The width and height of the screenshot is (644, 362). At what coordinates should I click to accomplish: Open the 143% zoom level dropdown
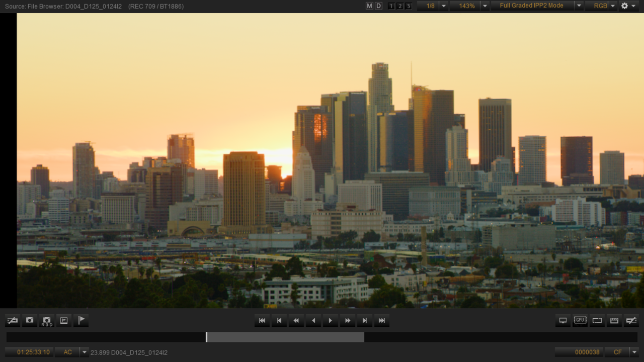(484, 6)
